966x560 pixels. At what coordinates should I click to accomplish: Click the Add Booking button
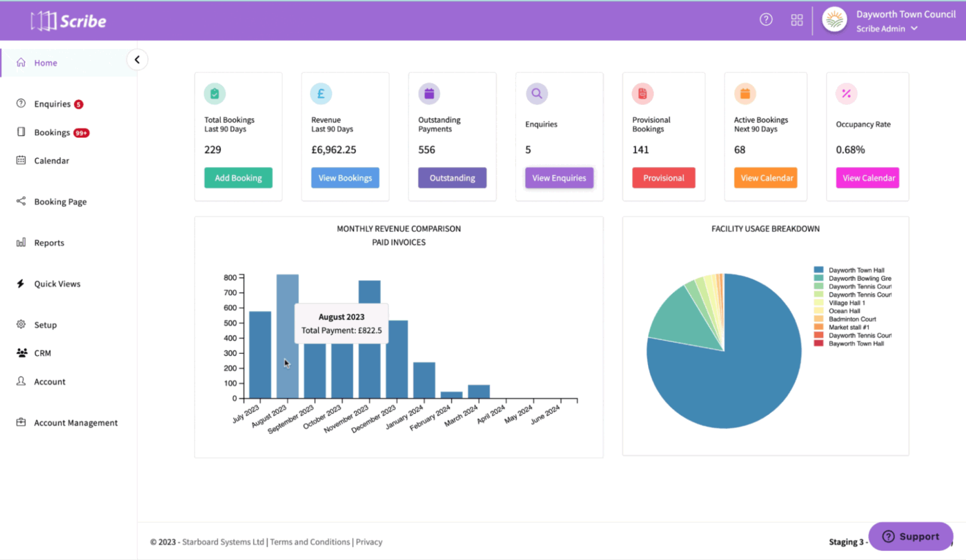click(x=238, y=177)
